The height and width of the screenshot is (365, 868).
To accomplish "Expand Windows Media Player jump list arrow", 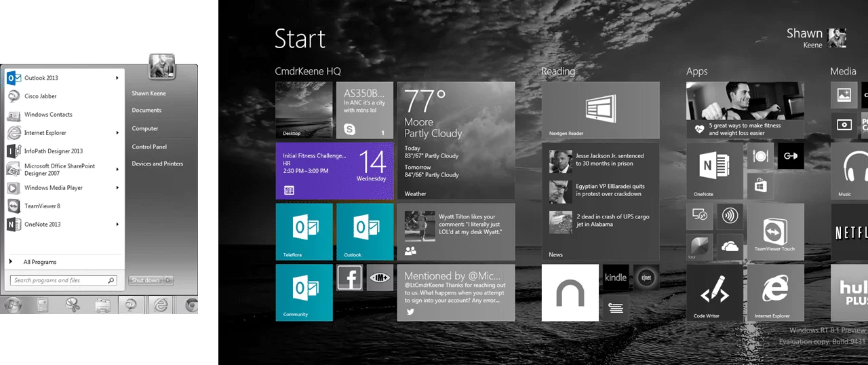I will point(117,188).
